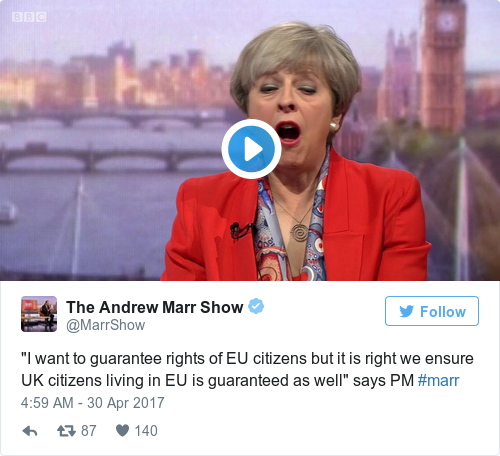
Task: Like the tweet with the heart icon
Action: coord(122,431)
